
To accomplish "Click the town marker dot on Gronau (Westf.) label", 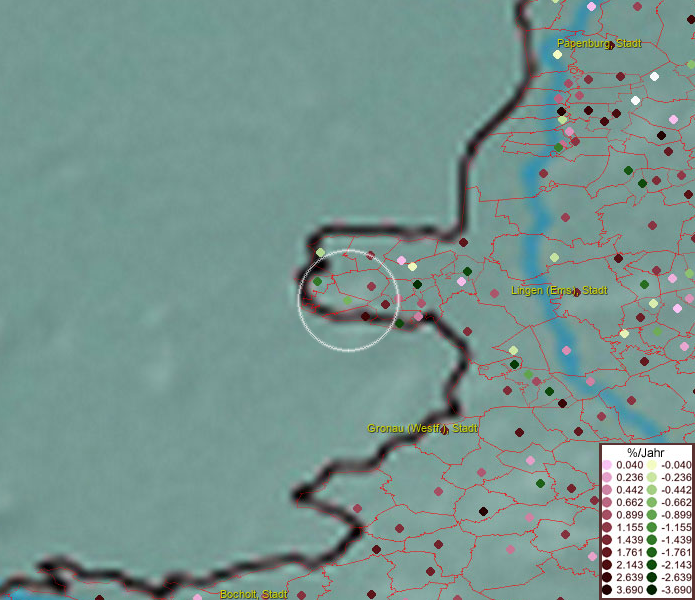I will tap(445, 430).
